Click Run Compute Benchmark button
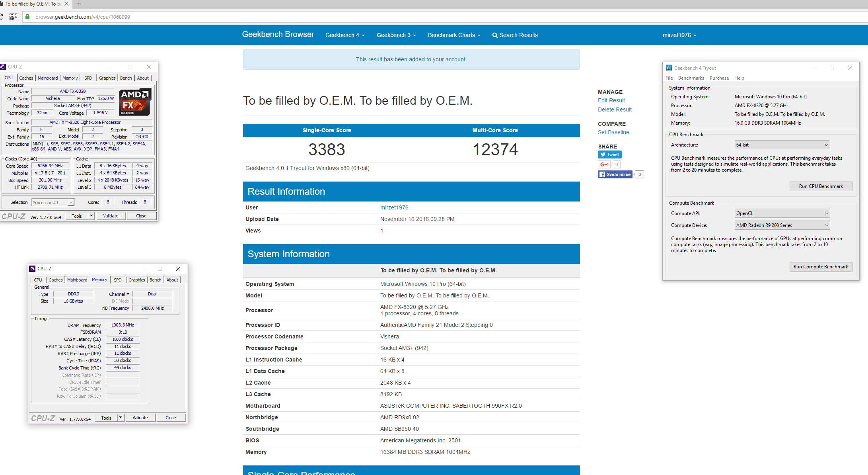The image size is (868, 475). 821,267
